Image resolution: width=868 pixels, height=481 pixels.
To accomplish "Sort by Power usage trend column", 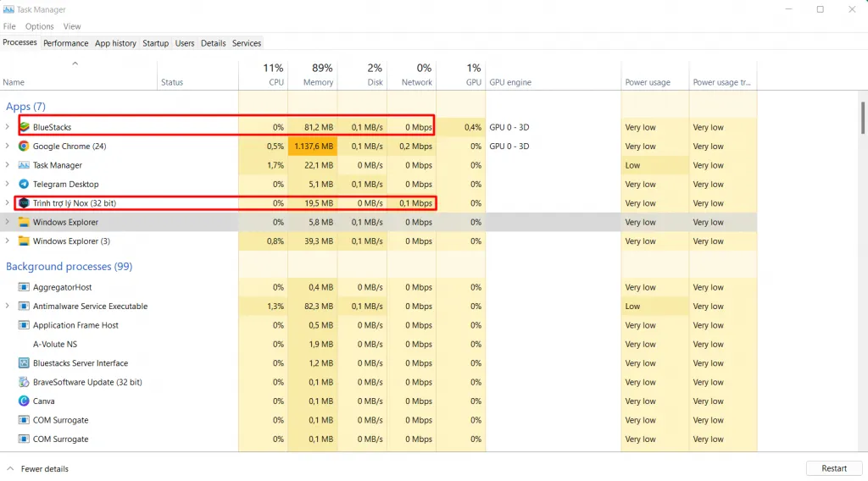I will 723,75.
